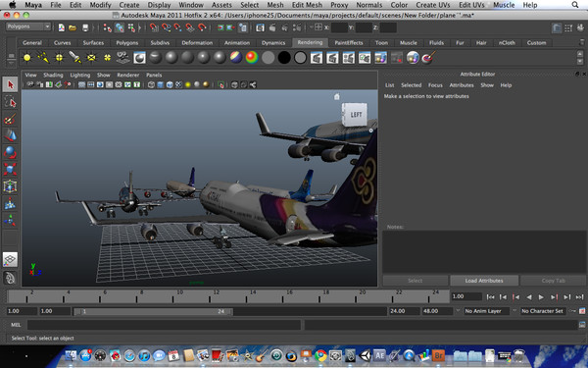The width and height of the screenshot is (588, 368).
Task: Open the Polygons menu set dropdown
Action: [x=28, y=26]
